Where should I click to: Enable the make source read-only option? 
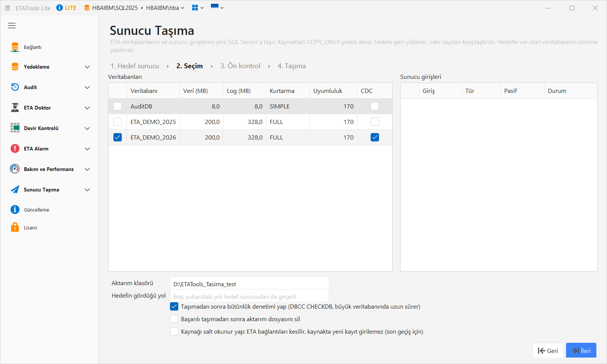click(174, 331)
